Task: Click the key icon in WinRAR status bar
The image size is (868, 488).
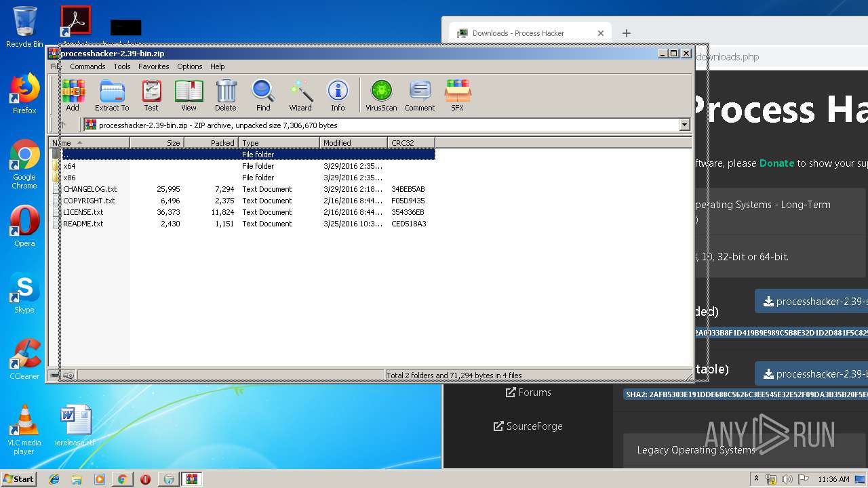Action: coord(68,375)
